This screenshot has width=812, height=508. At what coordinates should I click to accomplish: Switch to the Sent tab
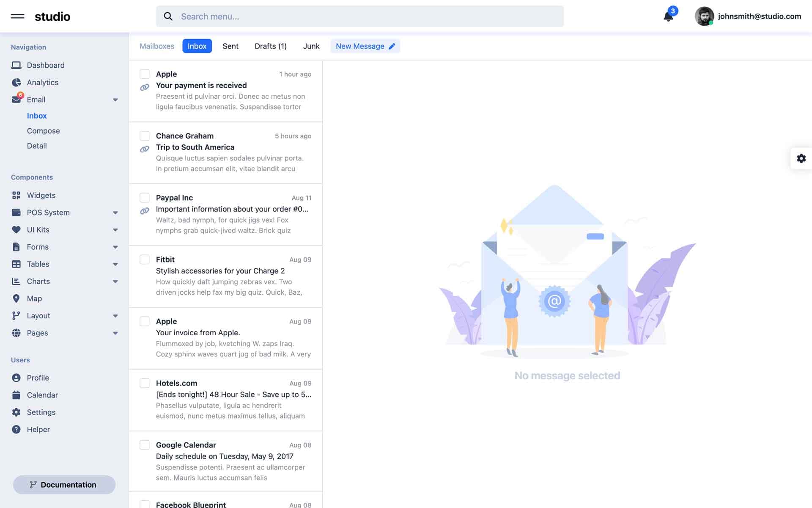[x=230, y=46]
